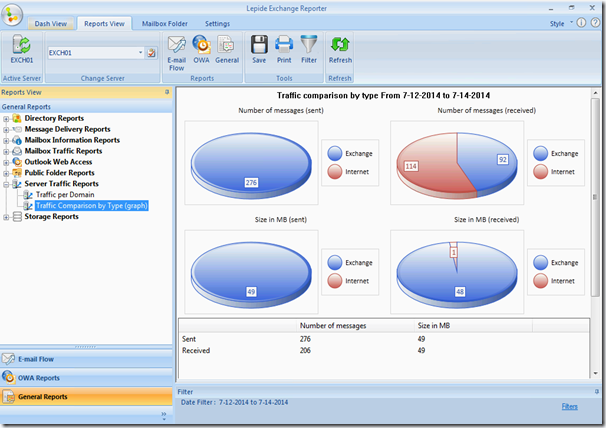Image resolution: width=606 pixels, height=428 pixels.
Task: Open the Settings tab
Action: (217, 24)
